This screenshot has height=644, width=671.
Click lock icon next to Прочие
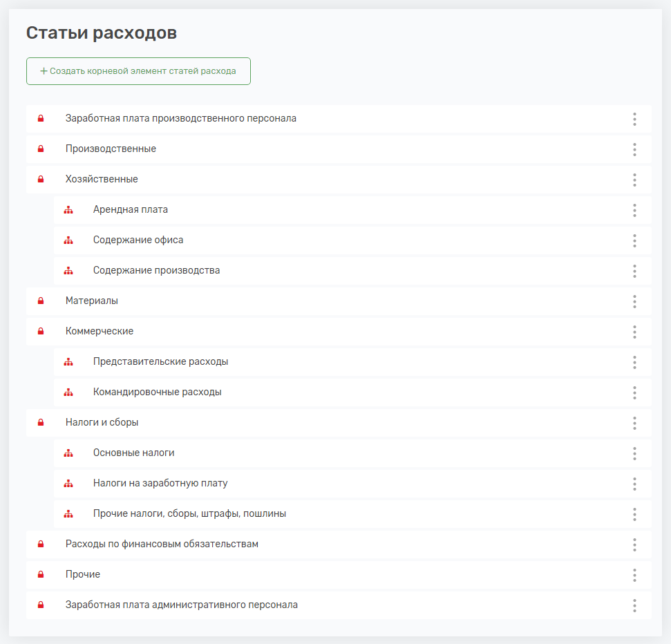[x=41, y=575]
